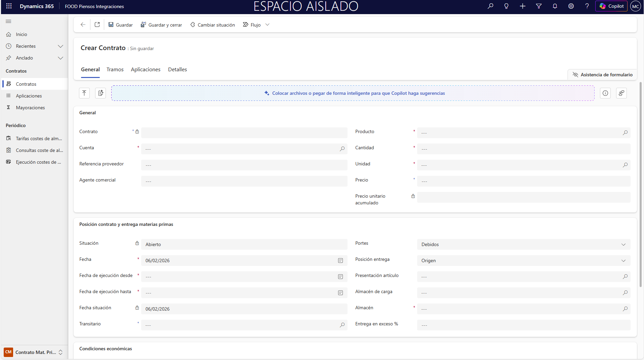
Task: Collapse the left navigation hamburger menu
Action: [x=8, y=21]
